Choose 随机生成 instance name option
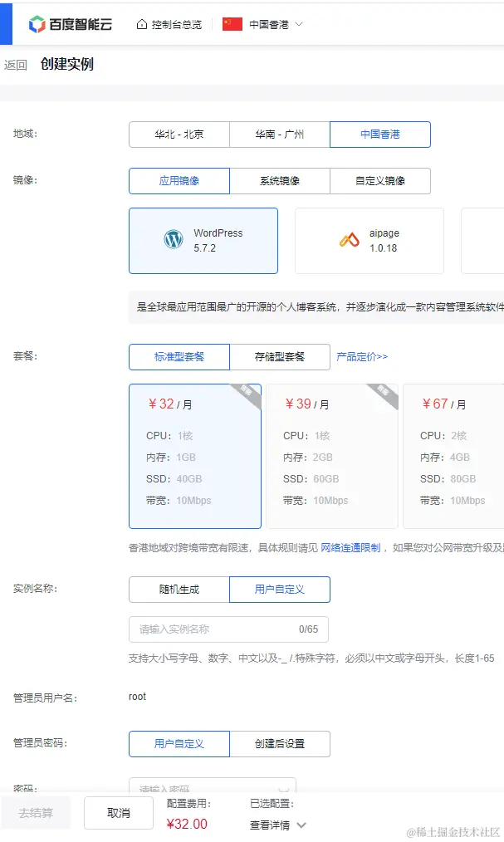This screenshot has width=504, height=842. pos(179,590)
